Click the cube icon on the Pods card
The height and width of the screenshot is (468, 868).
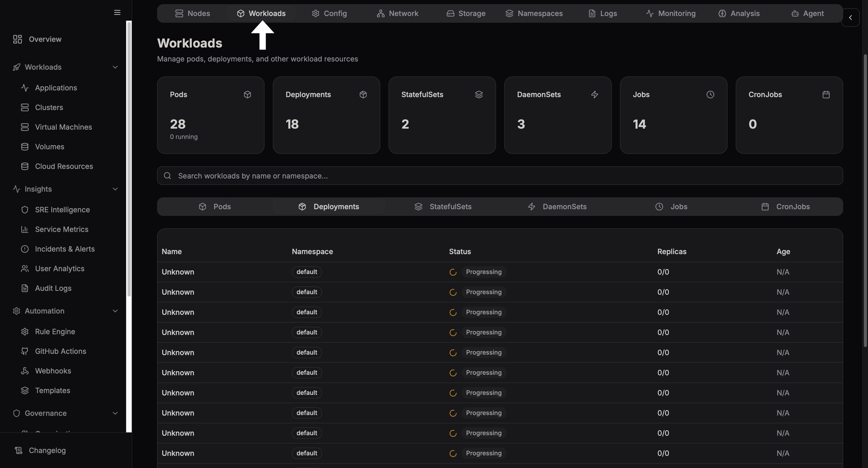[248, 94]
